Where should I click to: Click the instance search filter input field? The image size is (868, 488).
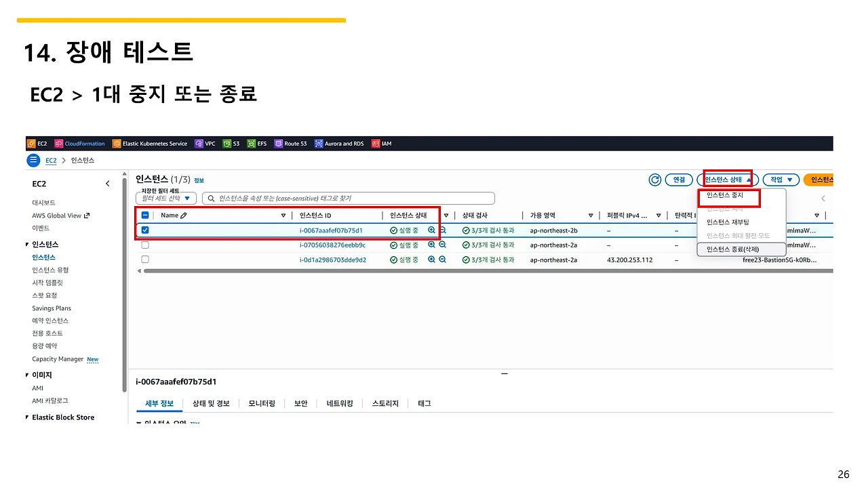(349, 199)
